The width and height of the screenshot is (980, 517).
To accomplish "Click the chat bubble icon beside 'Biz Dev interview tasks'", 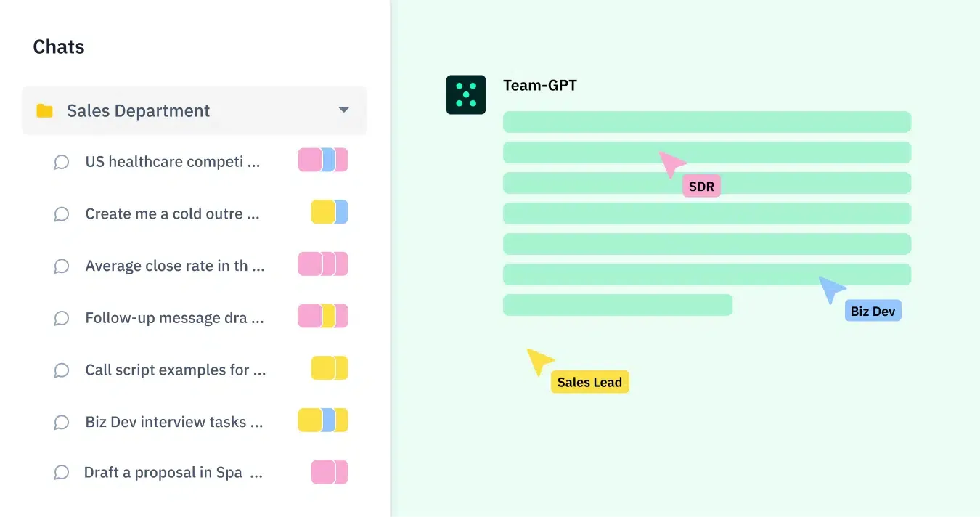I will [x=62, y=421].
